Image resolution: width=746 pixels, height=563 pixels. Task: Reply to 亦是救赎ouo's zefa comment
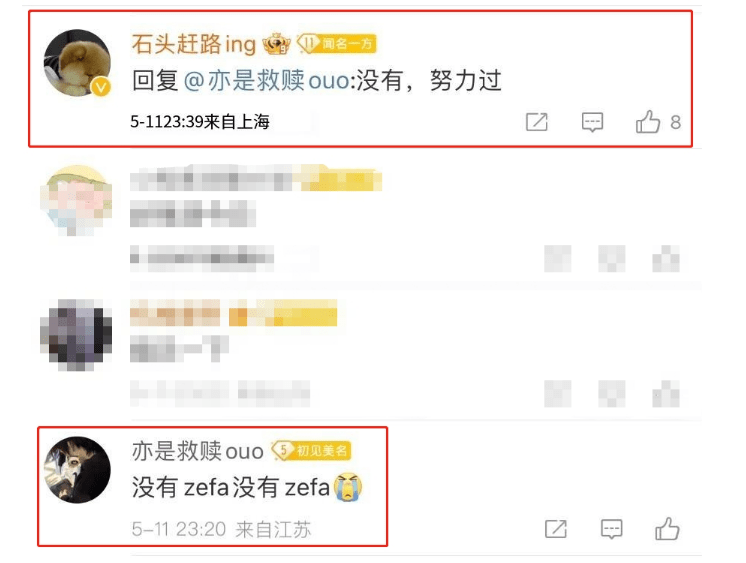tap(611, 529)
